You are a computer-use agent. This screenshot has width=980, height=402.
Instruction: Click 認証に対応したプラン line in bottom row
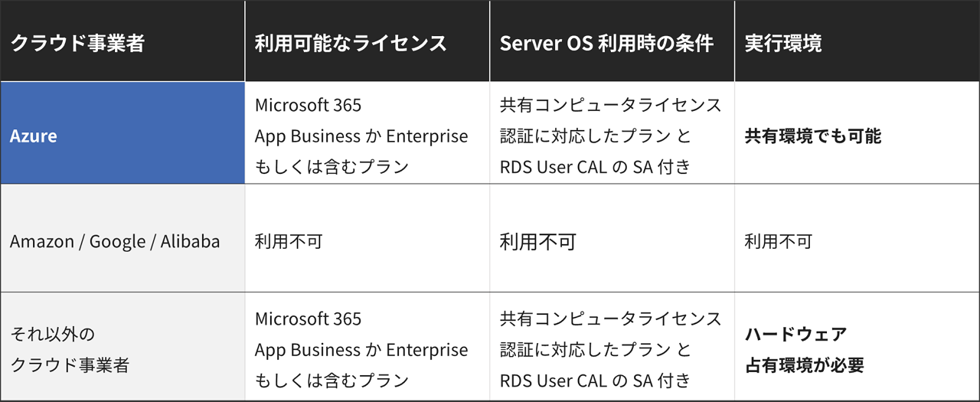(x=595, y=350)
